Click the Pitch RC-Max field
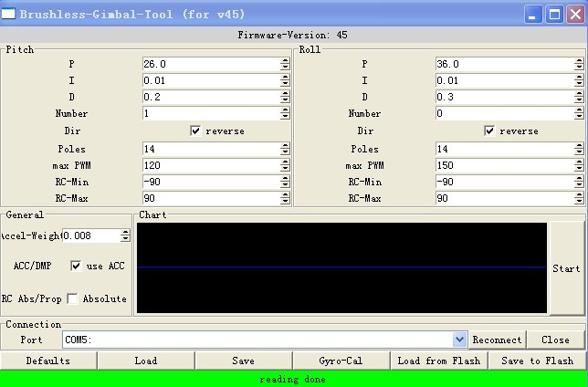This screenshot has height=387, width=588. tap(211, 198)
